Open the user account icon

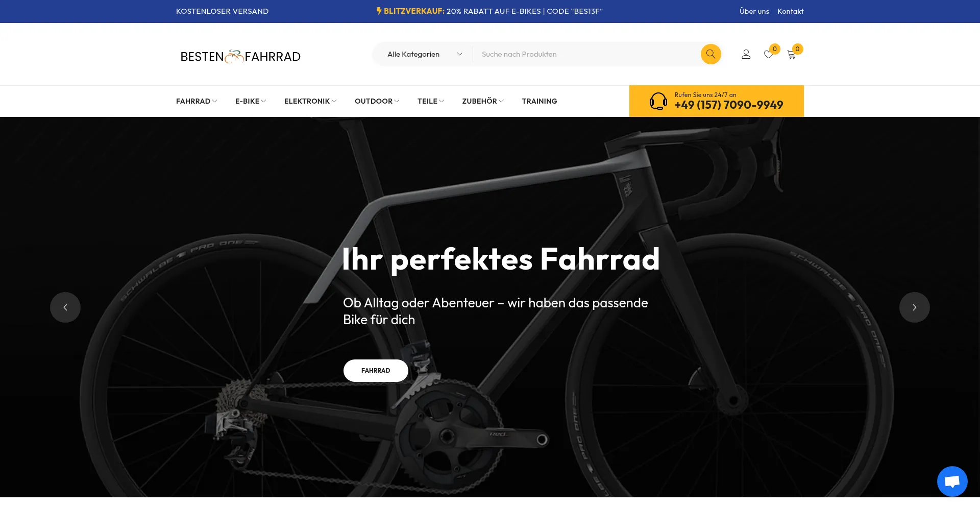746,54
